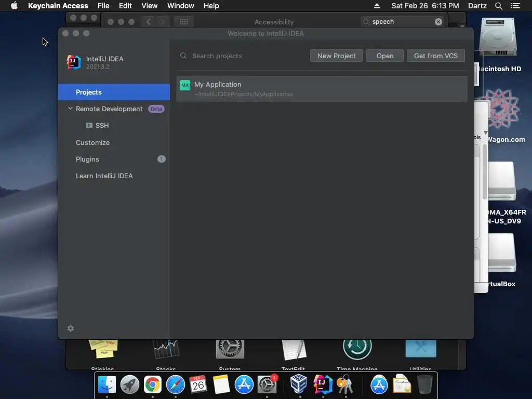Open Launchpad from the Dock
532x399 pixels.
(x=129, y=384)
